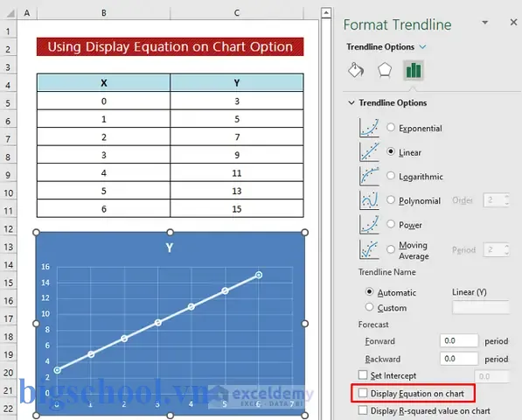Click the cell containing Y value 7
522x420 pixels.
(237, 136)
